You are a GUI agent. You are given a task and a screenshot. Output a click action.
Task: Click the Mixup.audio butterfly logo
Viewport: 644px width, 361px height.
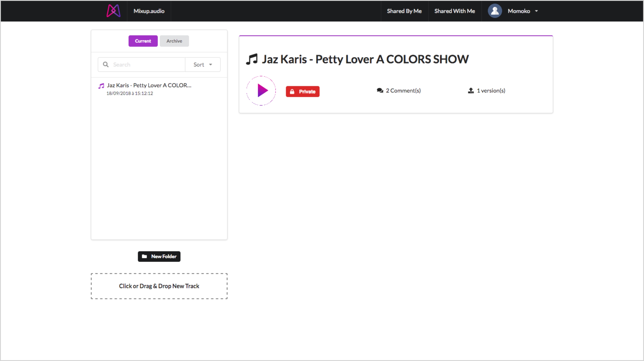pyautogui.click(x=113, y=11)
